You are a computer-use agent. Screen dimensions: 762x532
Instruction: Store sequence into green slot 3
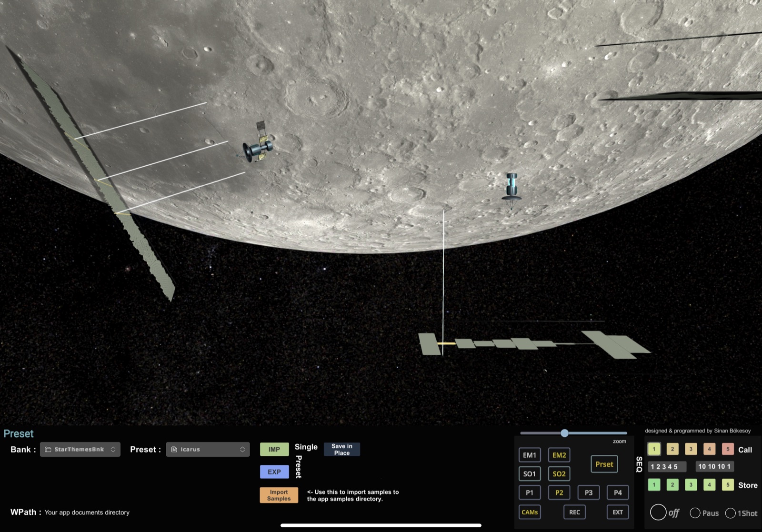click(x=691, y=485)
